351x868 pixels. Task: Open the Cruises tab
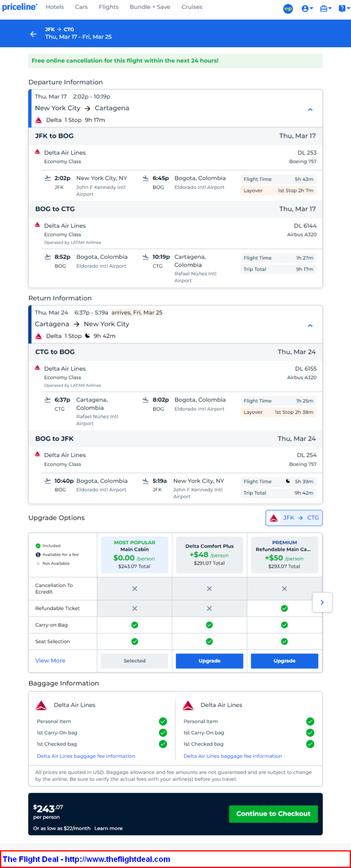(192, 7)
